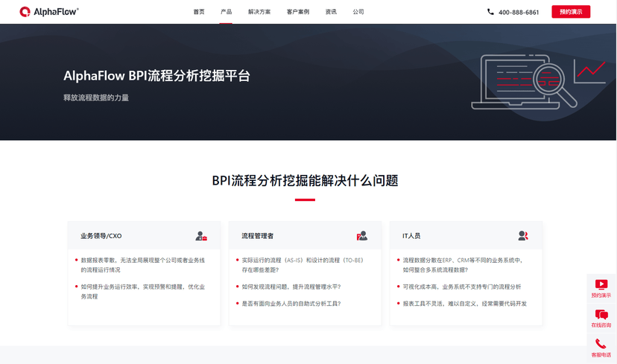Select the 业务领导/CXO card title
Image resolution: width=617 pixels, height=364 pixels.
[101, 236]
